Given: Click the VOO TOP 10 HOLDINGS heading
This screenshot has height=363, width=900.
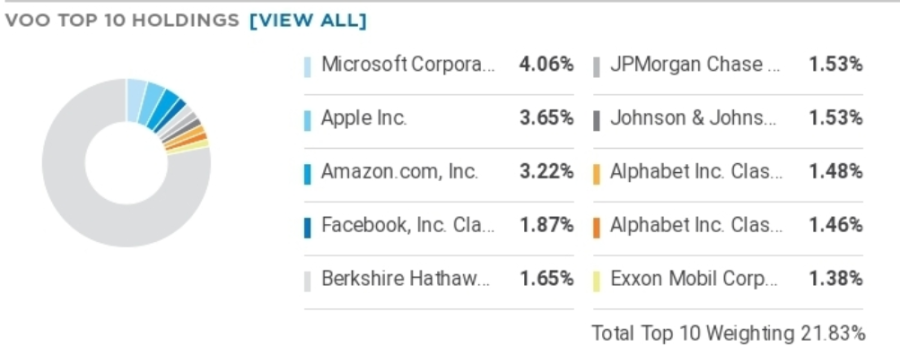Looking at the screenshot, I should [122, 21].
